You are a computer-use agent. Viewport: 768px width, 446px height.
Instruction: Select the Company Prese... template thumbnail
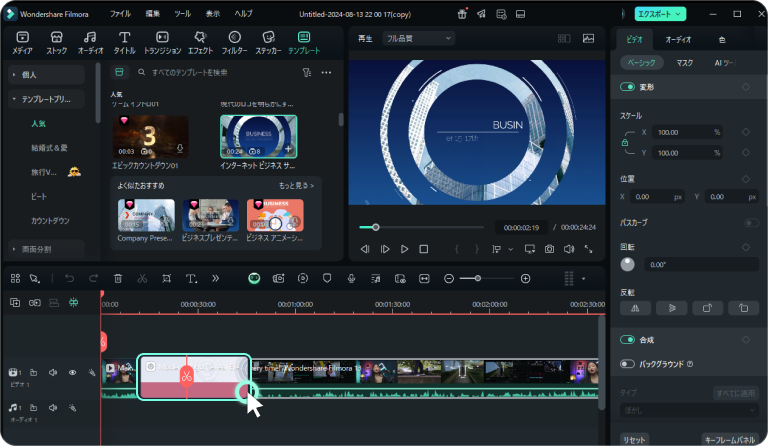[x=146, y=215]
